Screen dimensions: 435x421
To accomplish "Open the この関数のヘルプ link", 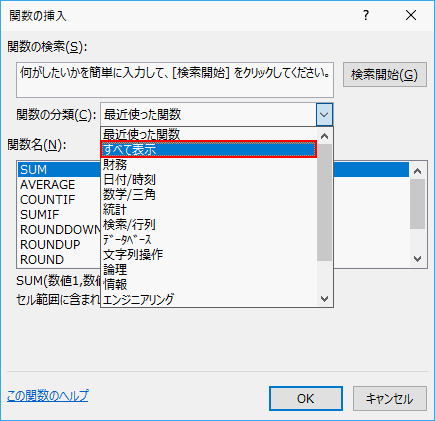I will 48,396.
